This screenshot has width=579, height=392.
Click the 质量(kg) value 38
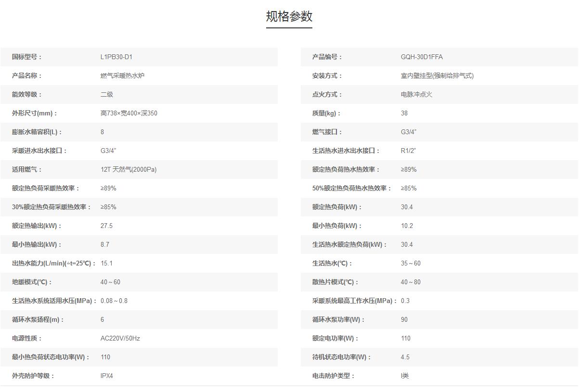[x=404, y=113]
